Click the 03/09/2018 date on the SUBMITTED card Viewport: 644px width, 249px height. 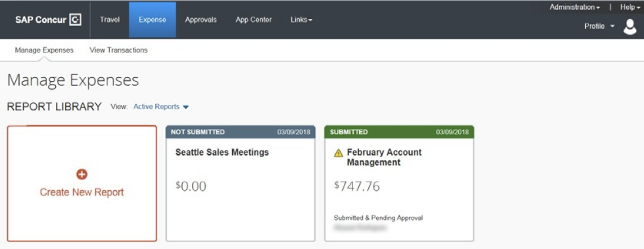tap(452, 132)
